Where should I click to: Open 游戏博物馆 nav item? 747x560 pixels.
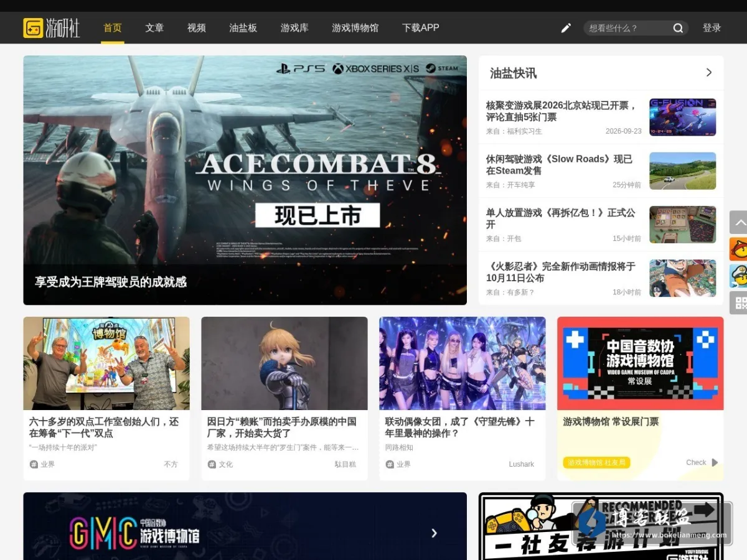tap(355, 28)
